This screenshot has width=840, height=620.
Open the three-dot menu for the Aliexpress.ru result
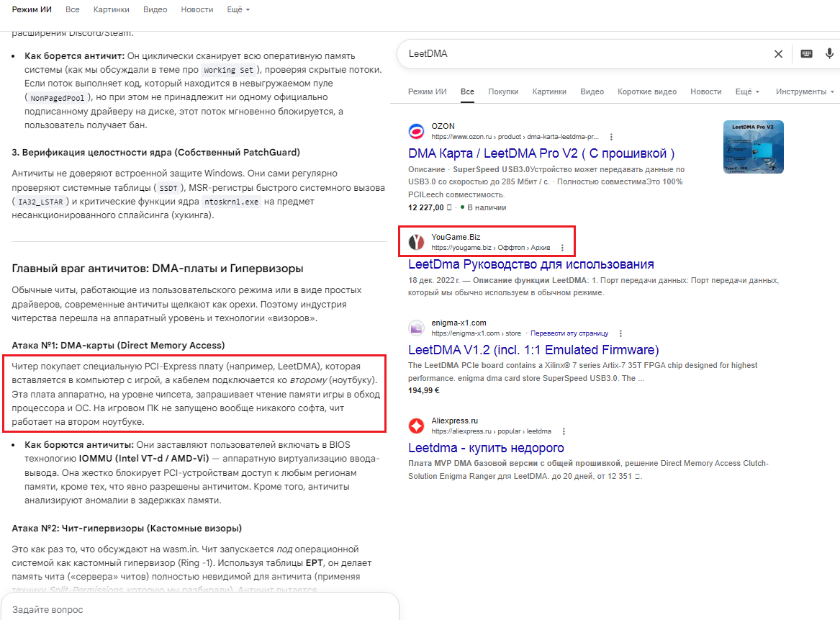click(x=564, y=431)
